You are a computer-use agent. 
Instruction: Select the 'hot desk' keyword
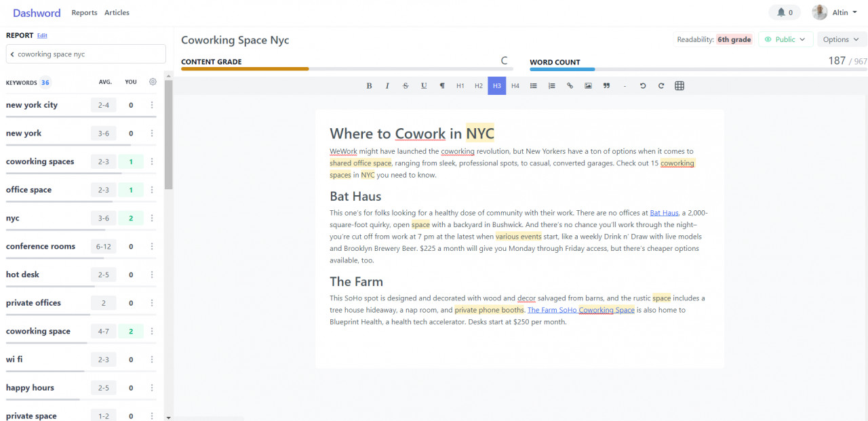[x=22, y=275]
